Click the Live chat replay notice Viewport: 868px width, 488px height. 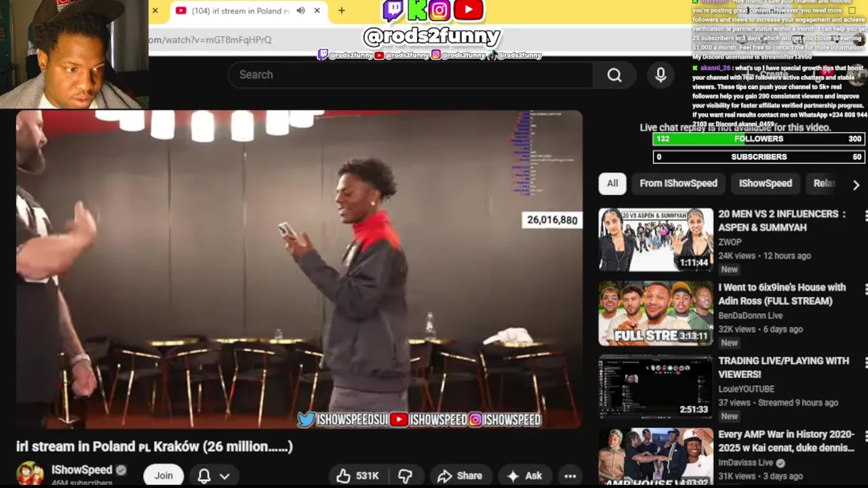(x=735, y=127)
